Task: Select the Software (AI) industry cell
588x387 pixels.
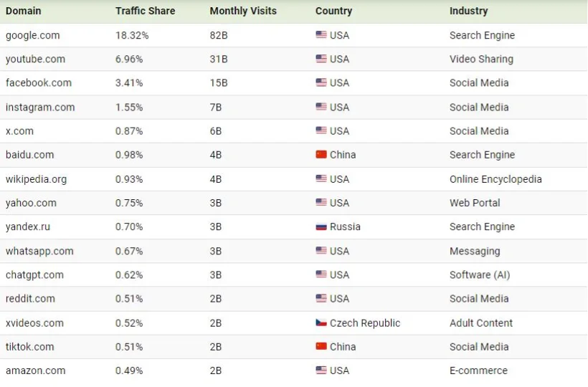Action: point(480,274)
